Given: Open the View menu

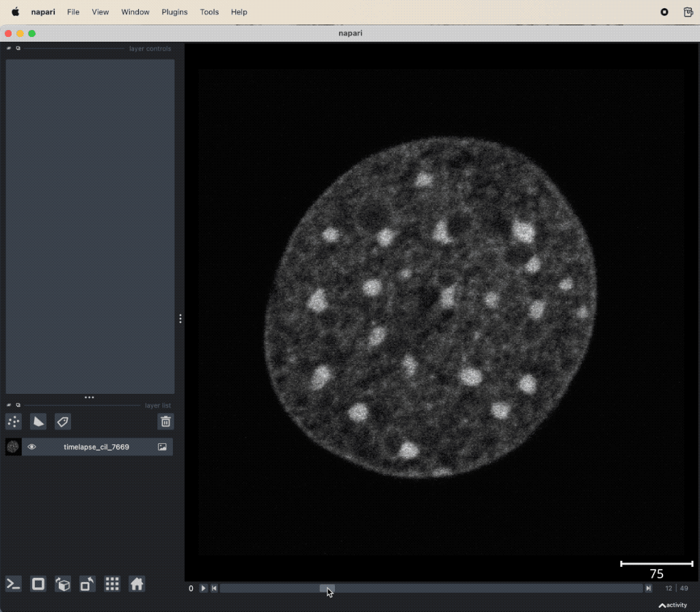Looking at the screenshot, I should [x=100, y=12].
